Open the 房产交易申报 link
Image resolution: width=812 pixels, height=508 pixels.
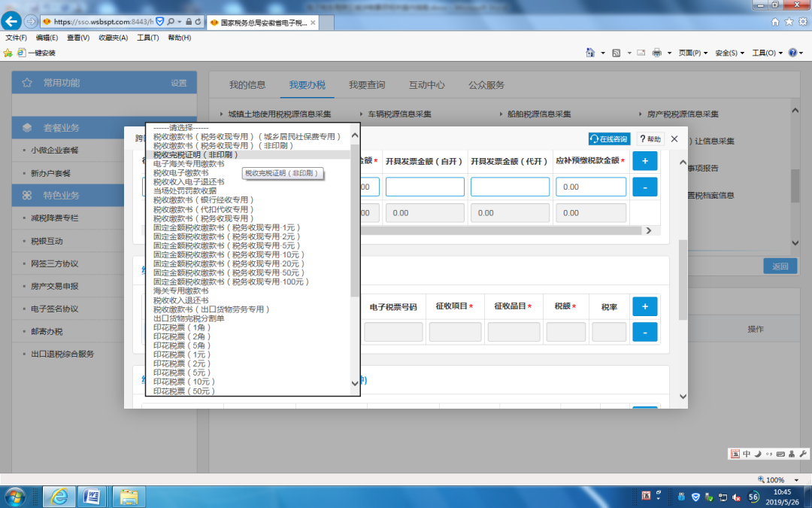point(54,286)
